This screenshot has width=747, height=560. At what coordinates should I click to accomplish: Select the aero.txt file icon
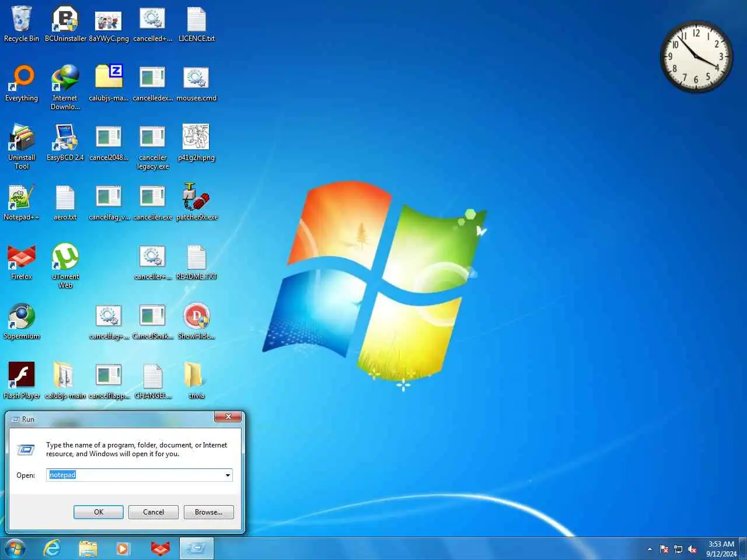(x=65, y=203)
